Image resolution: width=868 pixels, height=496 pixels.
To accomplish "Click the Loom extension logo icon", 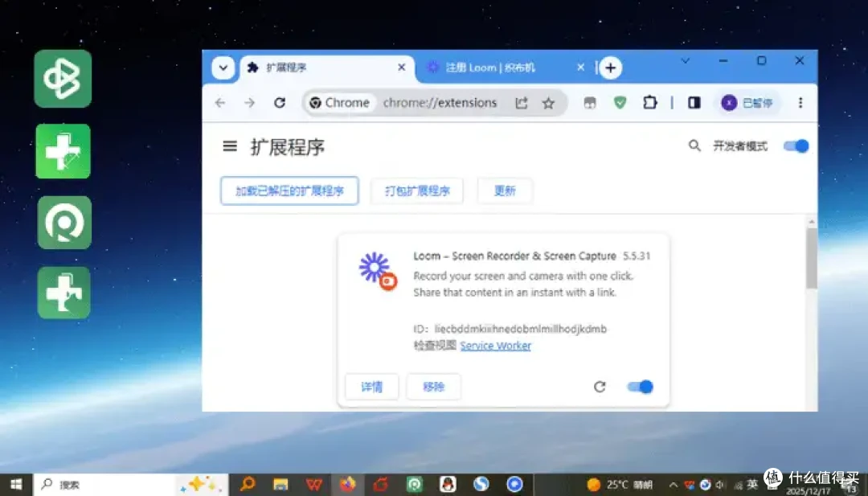I will 378,271.
